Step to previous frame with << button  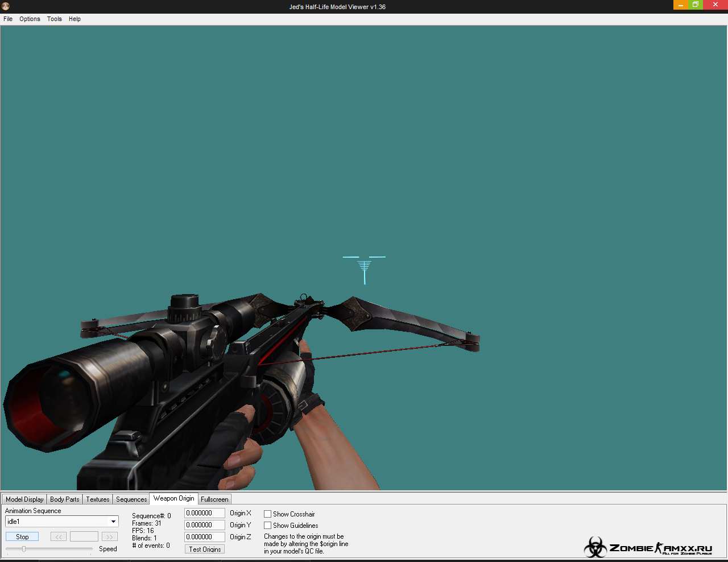point(59,536)
